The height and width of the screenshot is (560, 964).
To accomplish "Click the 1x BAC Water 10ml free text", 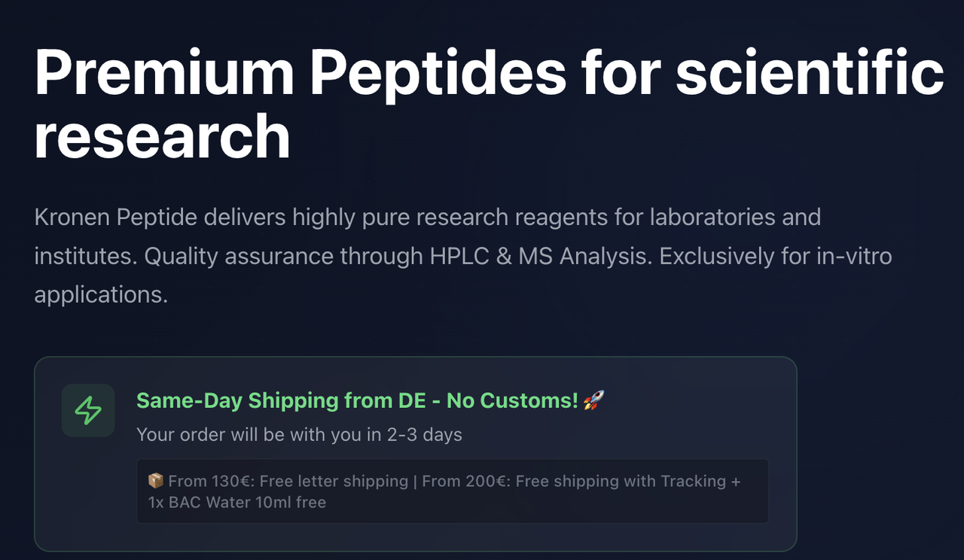I will (236, 502).
